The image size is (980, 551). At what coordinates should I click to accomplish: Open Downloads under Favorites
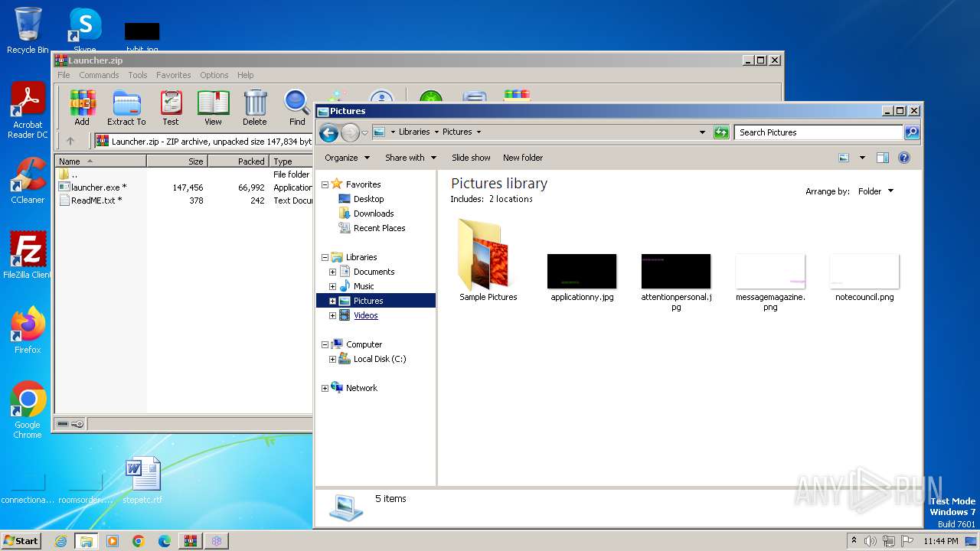pos(374,214)
